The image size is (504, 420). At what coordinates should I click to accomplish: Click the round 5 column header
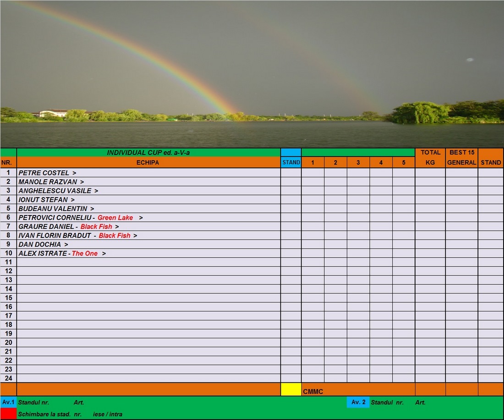(x=404, y=162)
